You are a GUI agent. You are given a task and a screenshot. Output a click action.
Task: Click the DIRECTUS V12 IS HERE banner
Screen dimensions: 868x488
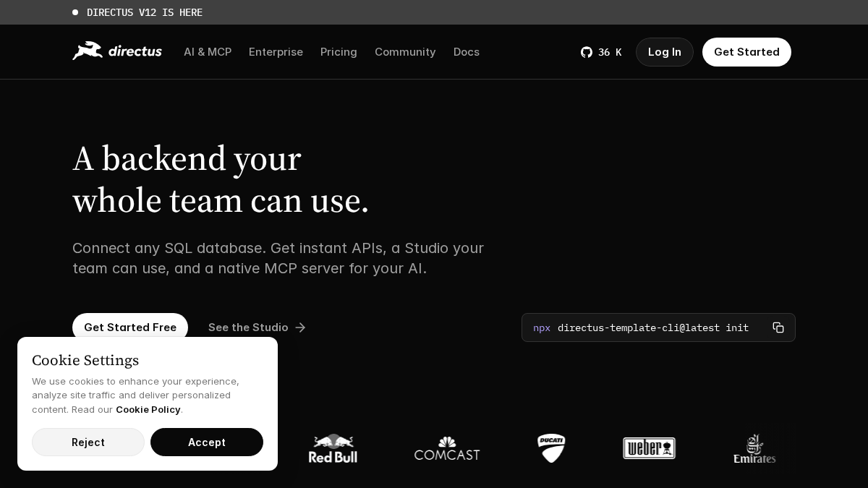[x=145, y=12]
